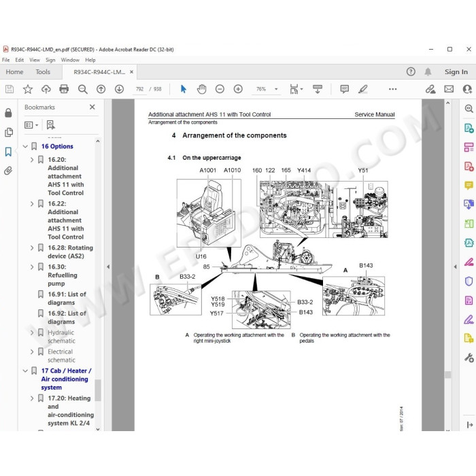The width and height of the screenshot is (476, 476).
Task: Add document to starred files
Action: (x=28, y=89)
